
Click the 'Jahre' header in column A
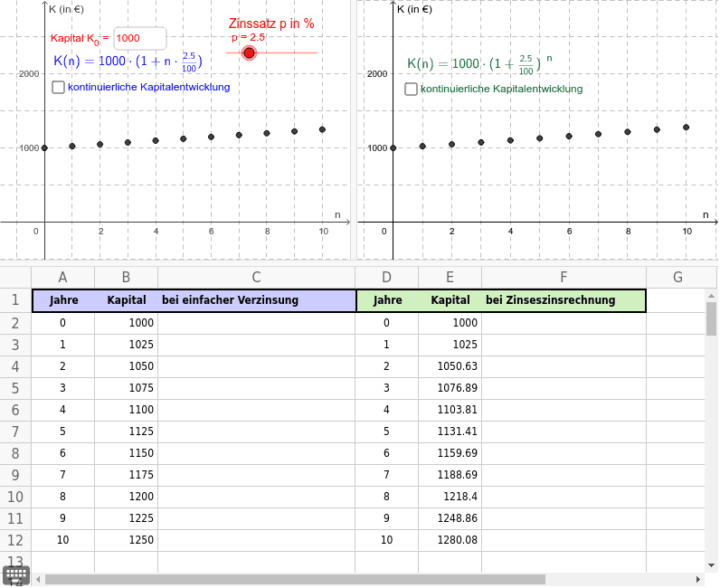click(64, 300)
